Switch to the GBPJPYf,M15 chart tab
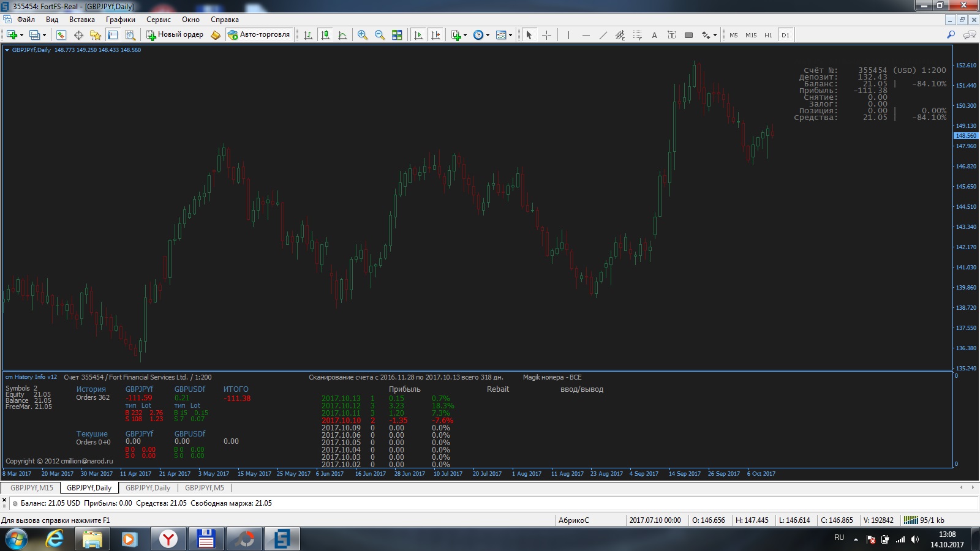Screen dimensions: 980x551 [x=32, y=488]
